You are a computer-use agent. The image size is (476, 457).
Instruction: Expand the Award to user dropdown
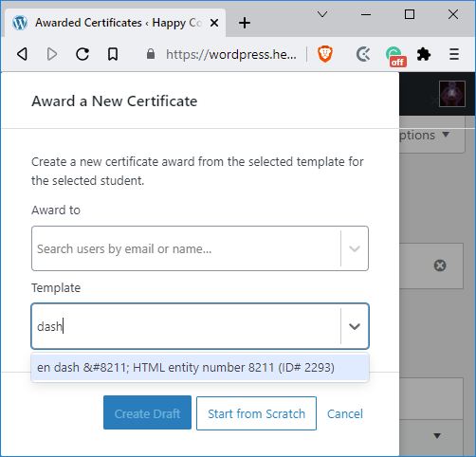pos(355,248)
